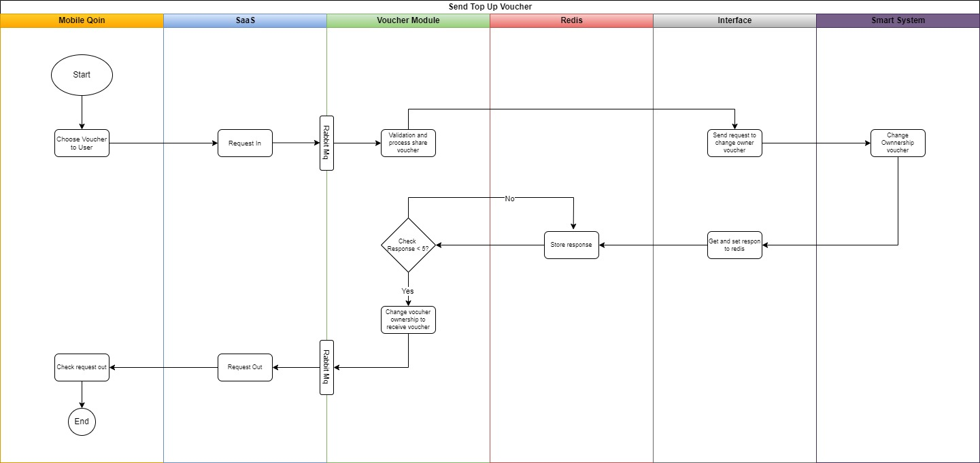Viewport: 980px width, 463px height.
Task: Click the Rabbit Mq box beside Request In
Action: (326, 143)
